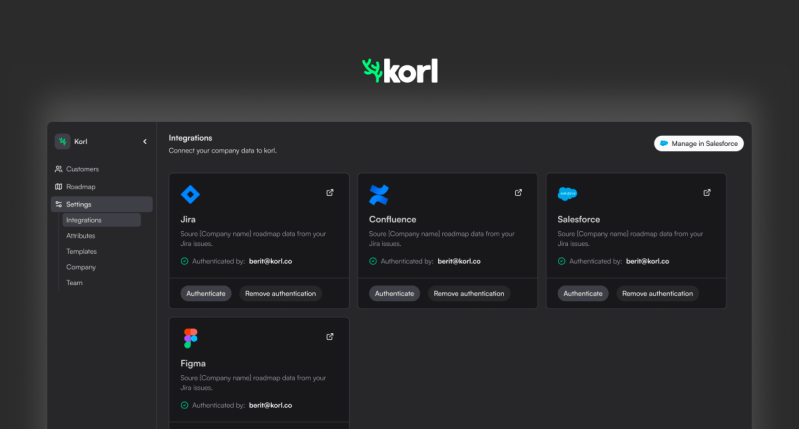Click the Korl workspace logo in sidebar
799x429 pixels.
pos(62,142)
